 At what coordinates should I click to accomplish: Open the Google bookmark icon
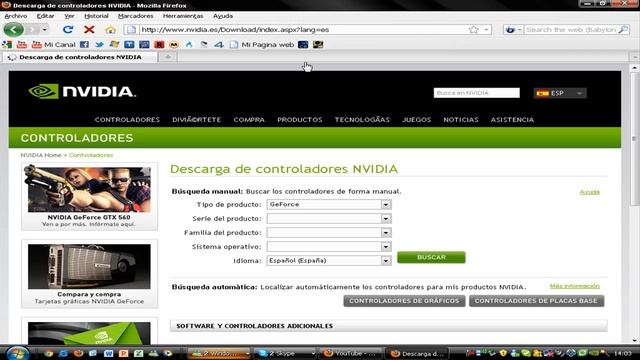pyautogui.click(x=7, y=44)
